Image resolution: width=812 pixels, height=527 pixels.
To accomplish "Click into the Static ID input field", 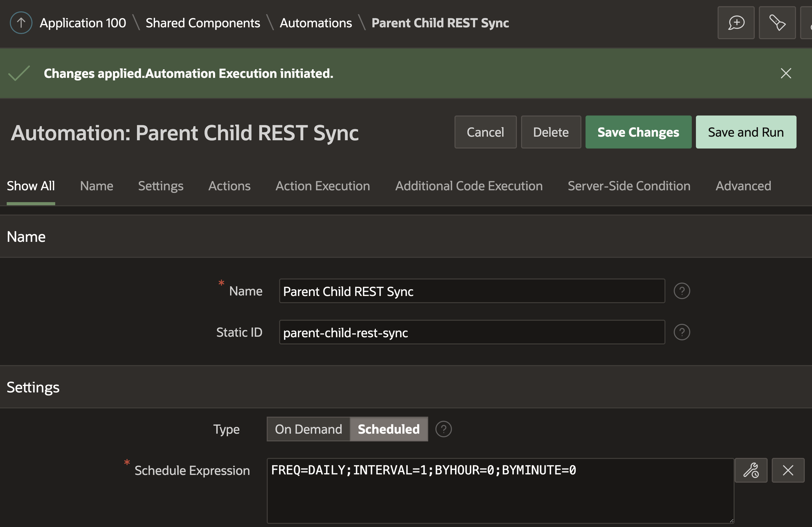I will coord(472,332).
